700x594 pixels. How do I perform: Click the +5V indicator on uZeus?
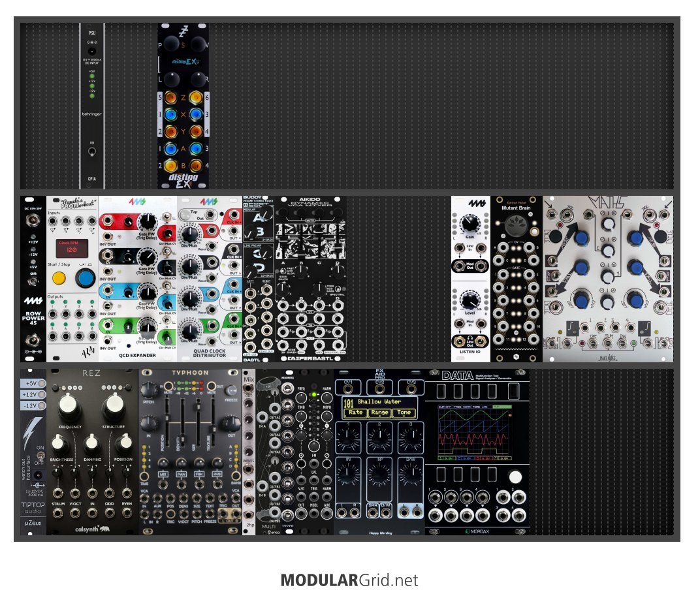click(33, 383)
